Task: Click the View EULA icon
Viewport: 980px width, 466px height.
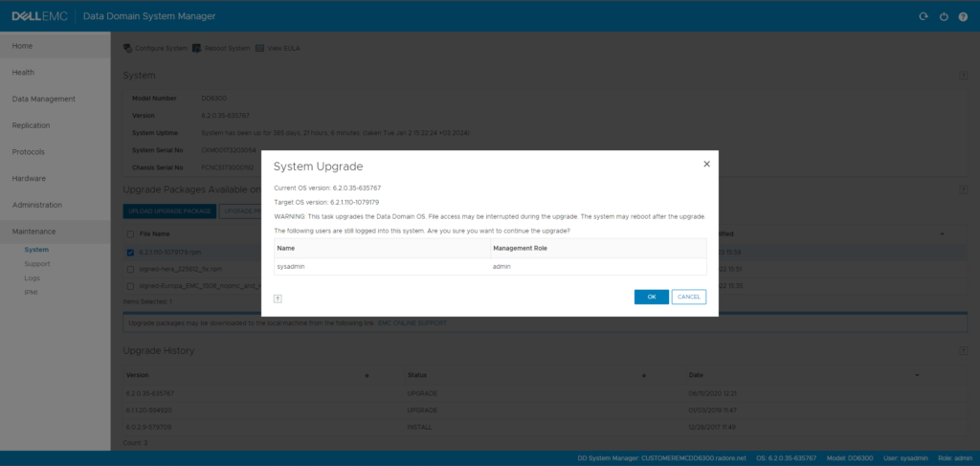Action: pyautogui.click(x=259, y=48)
